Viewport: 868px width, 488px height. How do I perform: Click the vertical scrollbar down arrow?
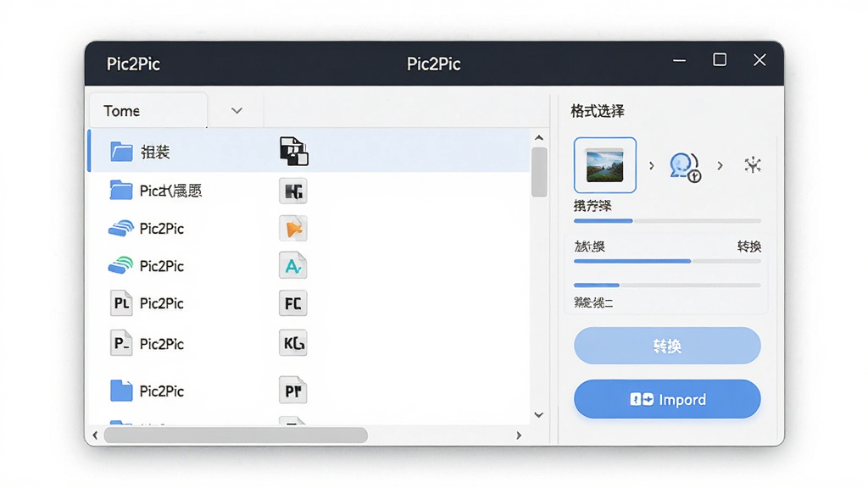click(x=538, y=415)
